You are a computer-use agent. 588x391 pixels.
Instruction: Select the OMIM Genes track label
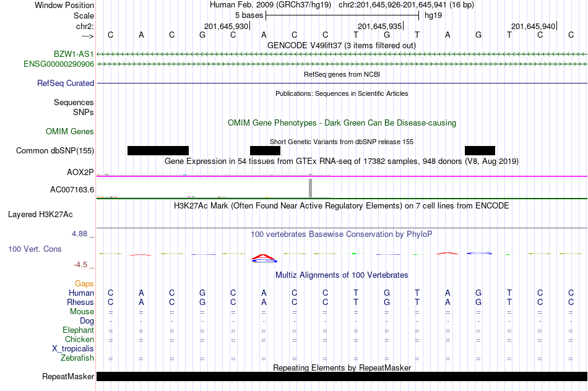pyautogui.click(x=69, y=132)
